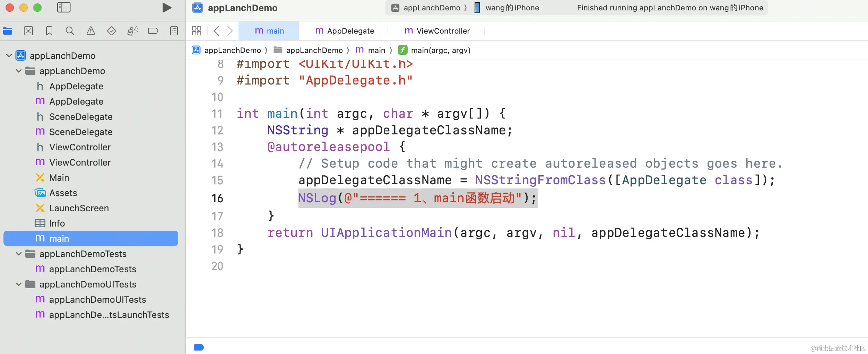
Task: Switch to the AppDelegate editor tab
Action: [345, 31]
